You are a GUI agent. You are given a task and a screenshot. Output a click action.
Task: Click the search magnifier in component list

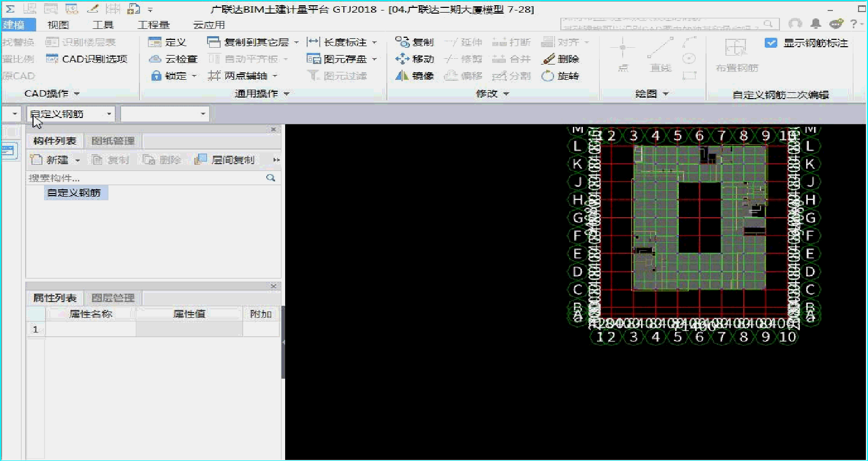click(x=270, y=178)
